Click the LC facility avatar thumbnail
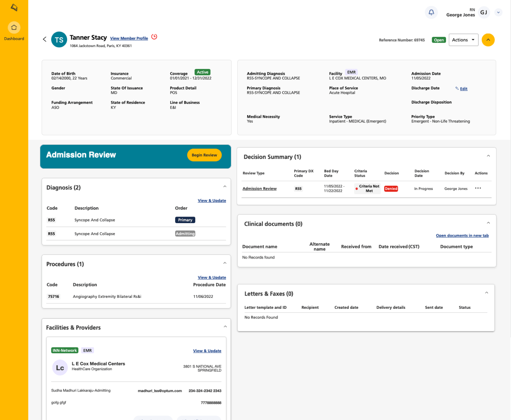Image resolution: width=511 pixels, height=420 pixels. (x=60, y=368)
